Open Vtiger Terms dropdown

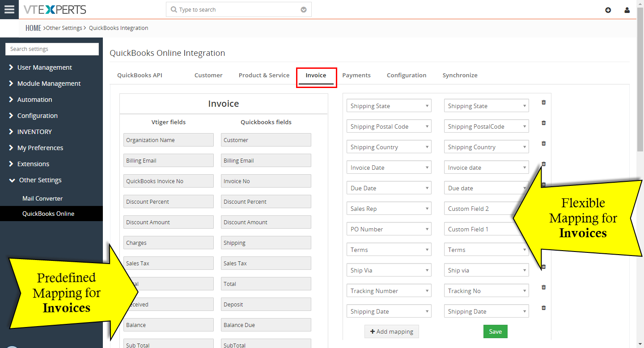coord(389,250)
